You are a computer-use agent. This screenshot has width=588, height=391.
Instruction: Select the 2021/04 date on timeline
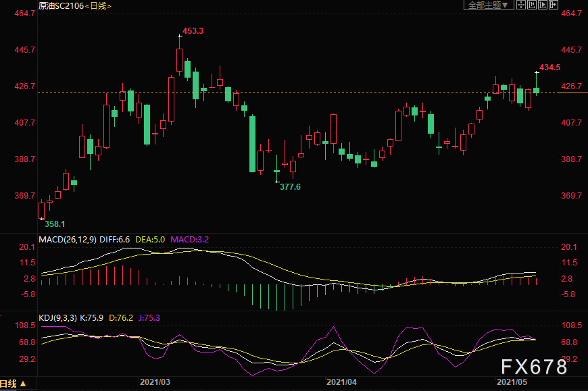click(341, 382)
